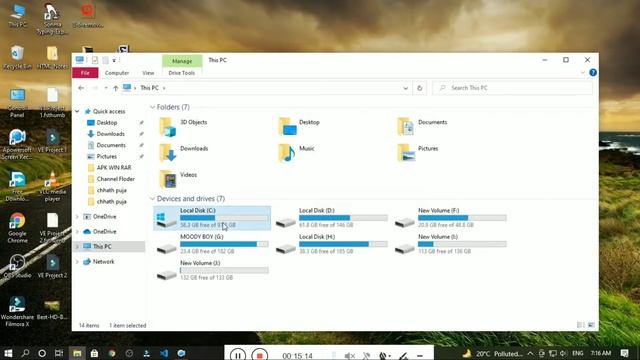Click This PC in the address bar

tap(149, 88)
